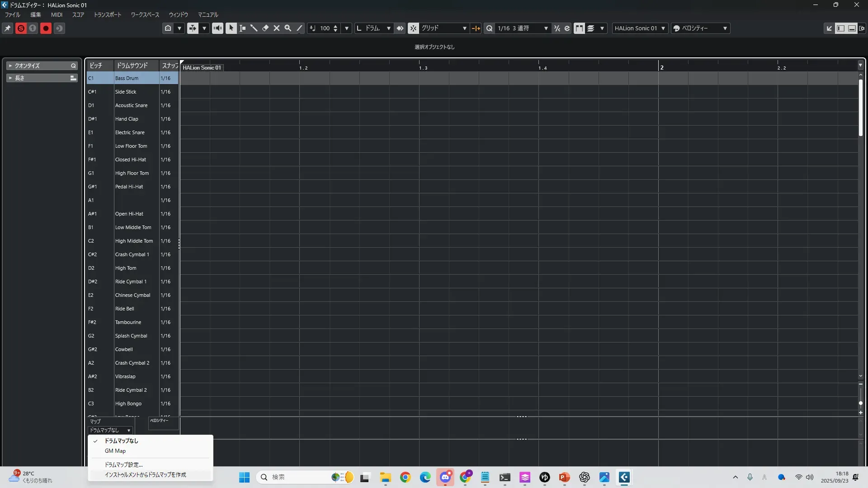
Task: Select the Acoustic Snare drum row
Action: click(x=131, y=105)
